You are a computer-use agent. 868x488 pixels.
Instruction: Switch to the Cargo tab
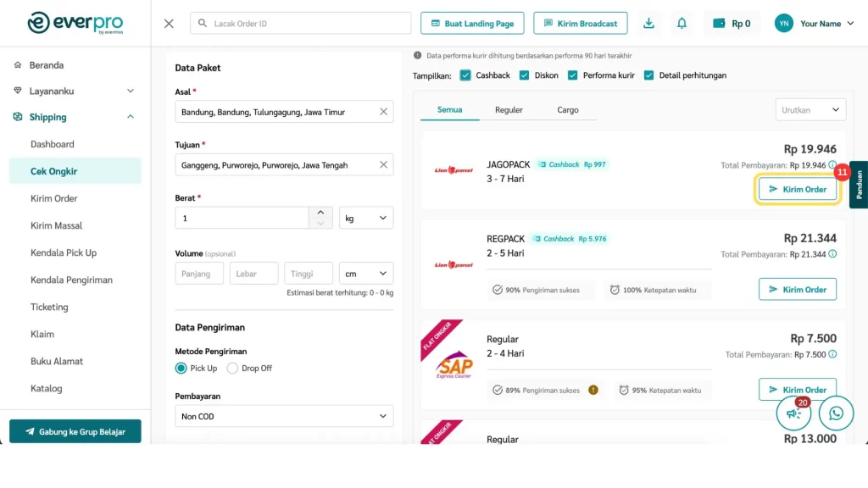coord(568,110)
